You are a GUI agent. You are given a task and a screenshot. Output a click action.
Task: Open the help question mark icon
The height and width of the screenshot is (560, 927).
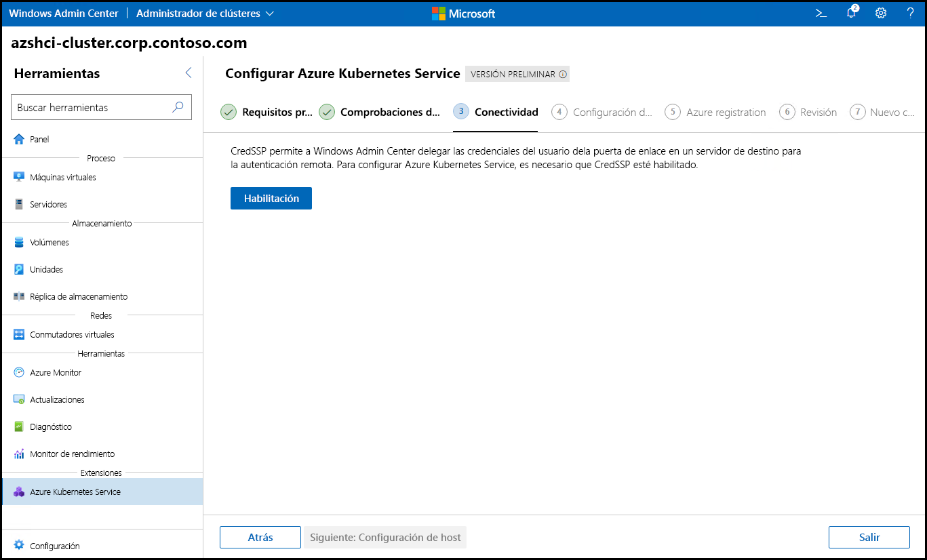(x=910, y=13)
